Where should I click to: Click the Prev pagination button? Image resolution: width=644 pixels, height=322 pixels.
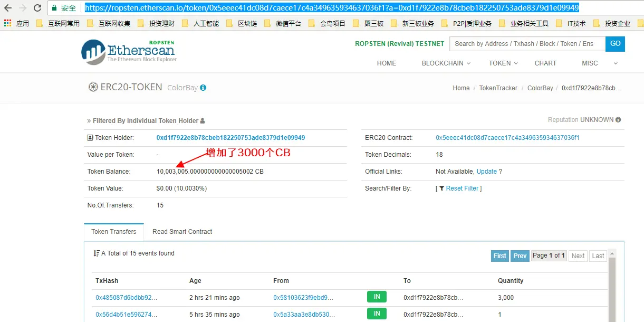pos(520,255)
